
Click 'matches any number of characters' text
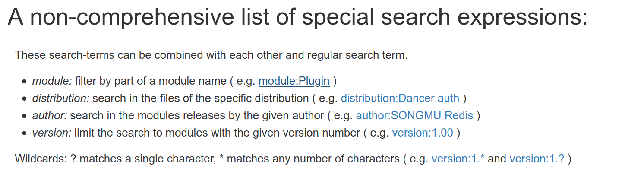point(313,159)
